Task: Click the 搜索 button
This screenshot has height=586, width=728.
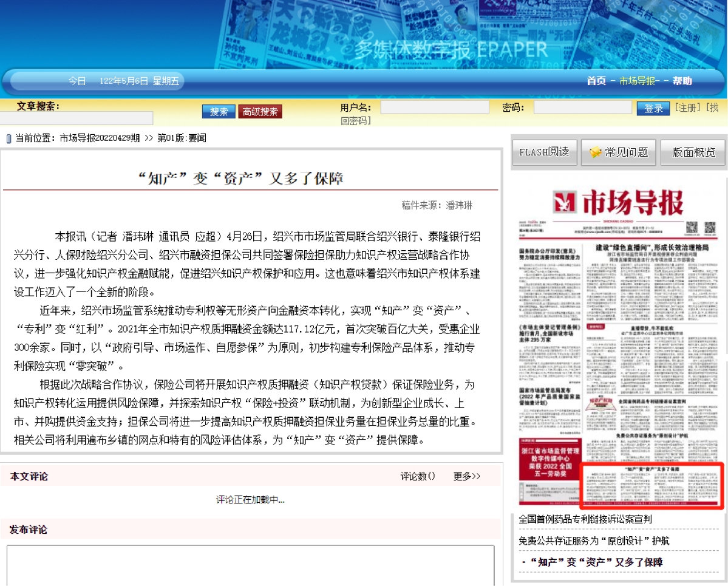Action: pyautogui.click(x=219, y=112)
